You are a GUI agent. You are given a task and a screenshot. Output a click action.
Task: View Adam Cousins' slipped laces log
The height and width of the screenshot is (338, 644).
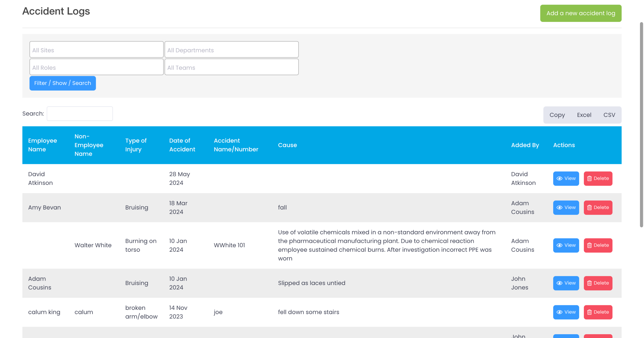(566, 283)
